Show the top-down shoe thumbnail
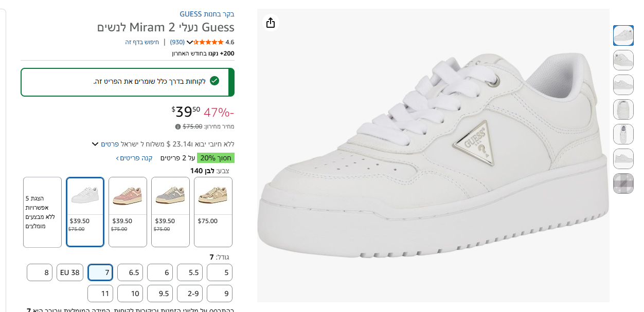644x312 pixels. [623, 134]
